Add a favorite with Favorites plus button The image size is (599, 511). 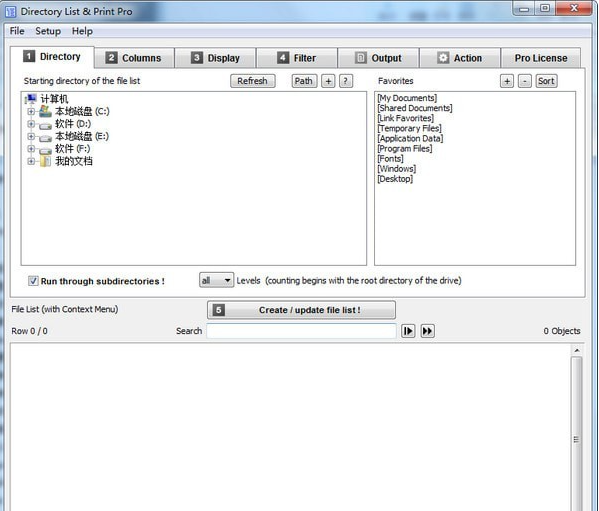tap(507, 81)
